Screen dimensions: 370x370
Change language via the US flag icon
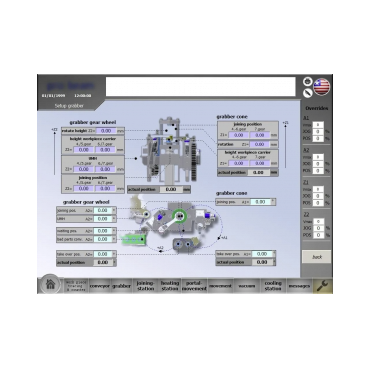(x=322, y=87)
